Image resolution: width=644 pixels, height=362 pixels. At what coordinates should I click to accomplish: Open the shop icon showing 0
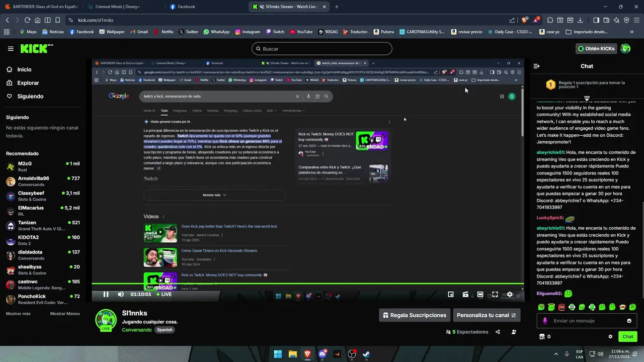(x=545, y=337)
